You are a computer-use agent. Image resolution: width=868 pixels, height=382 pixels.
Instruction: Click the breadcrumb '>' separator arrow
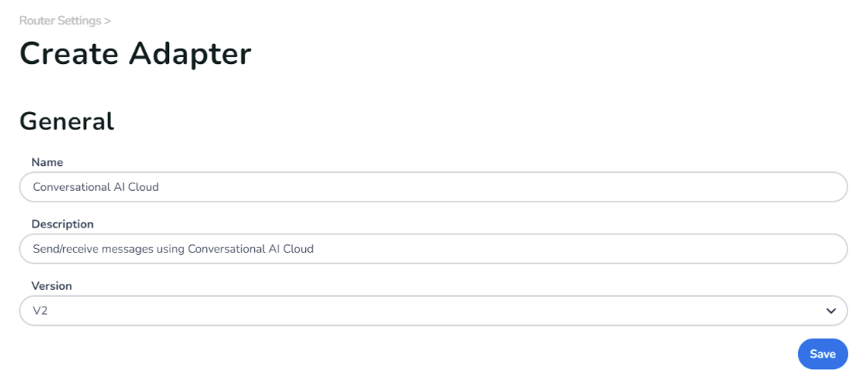coord(108,21)
